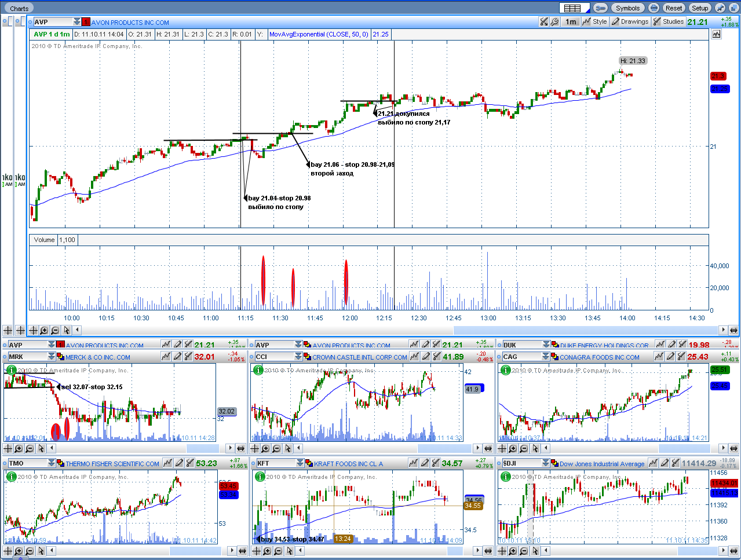Viewport: 741px width, 560px height.
Task: Open the Drawings menu of the main chart
Action: click(x=630, y=22)
